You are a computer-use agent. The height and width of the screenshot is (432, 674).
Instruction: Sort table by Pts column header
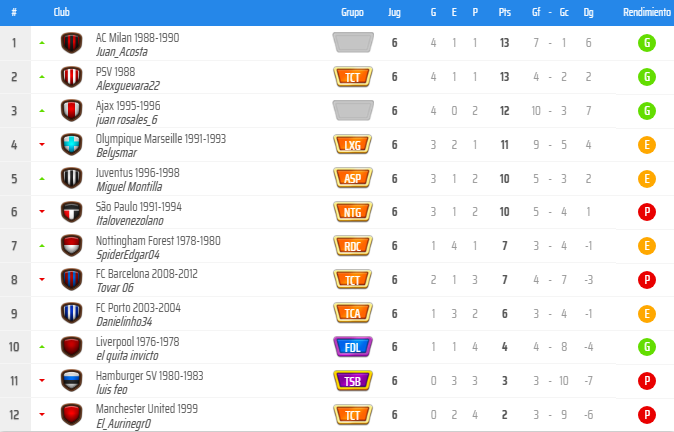point(504,13)
